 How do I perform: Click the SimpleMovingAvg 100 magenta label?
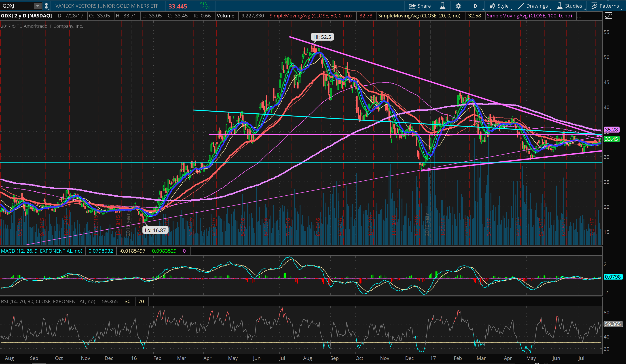coord(529,16)
